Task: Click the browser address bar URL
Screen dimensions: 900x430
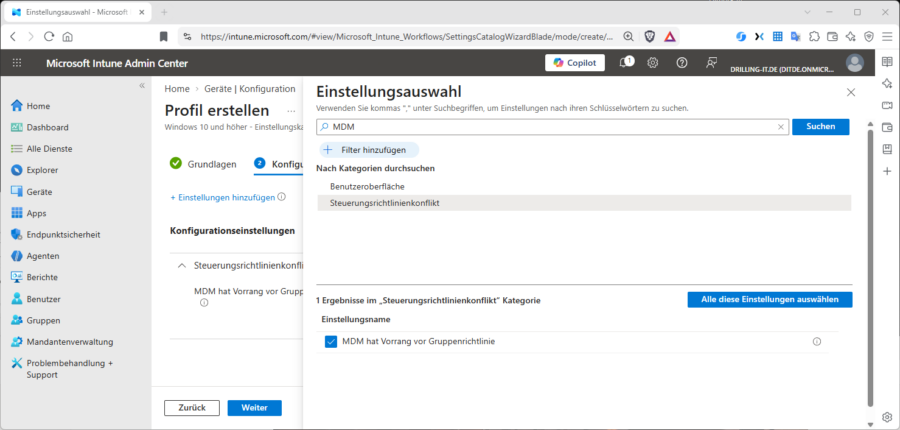Action: coord(406,37)
